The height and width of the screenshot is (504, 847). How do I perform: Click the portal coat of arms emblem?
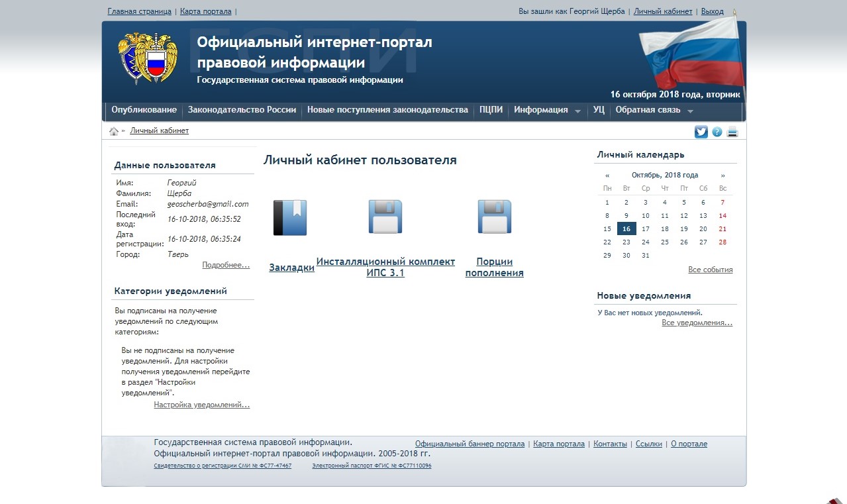(x=148, y=58)
